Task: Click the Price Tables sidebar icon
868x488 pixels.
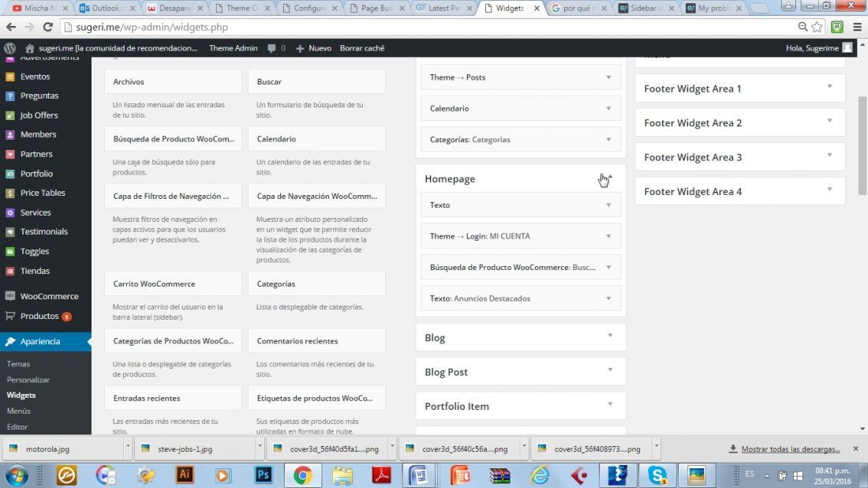Action: (x=10, y=193)
